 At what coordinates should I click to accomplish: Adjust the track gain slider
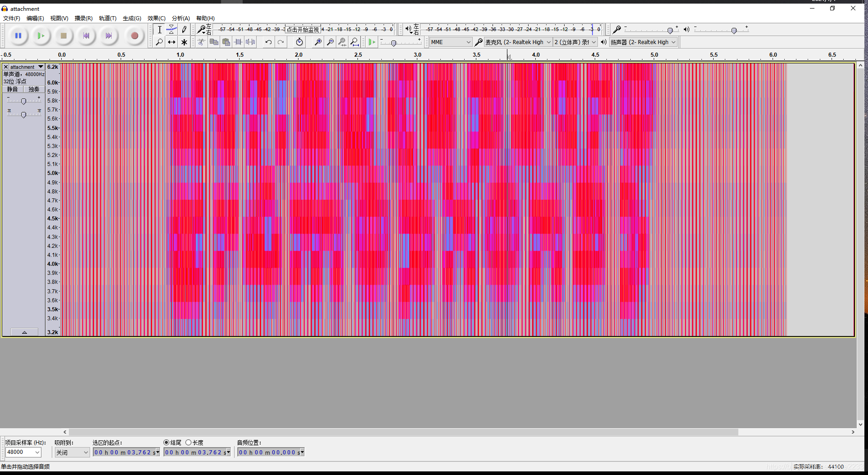[23, 101]
